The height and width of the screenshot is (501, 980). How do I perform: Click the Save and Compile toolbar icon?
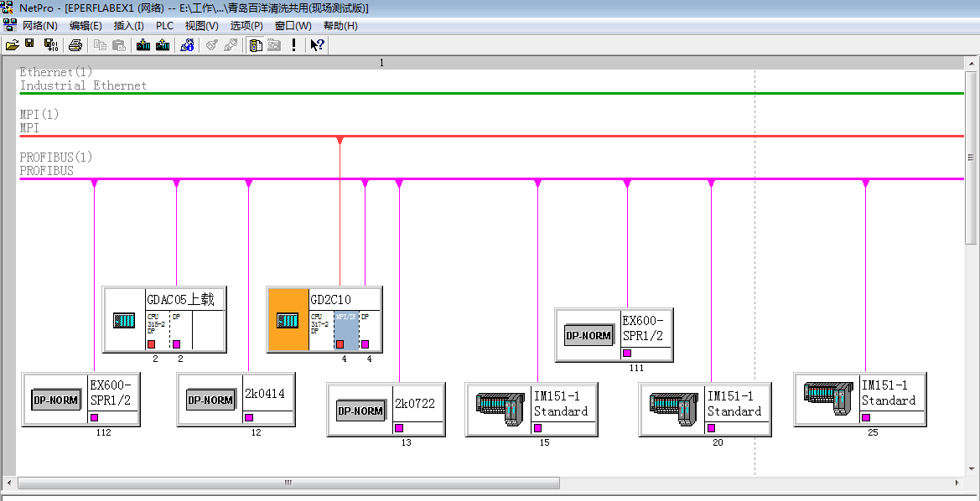coord(50,45)
